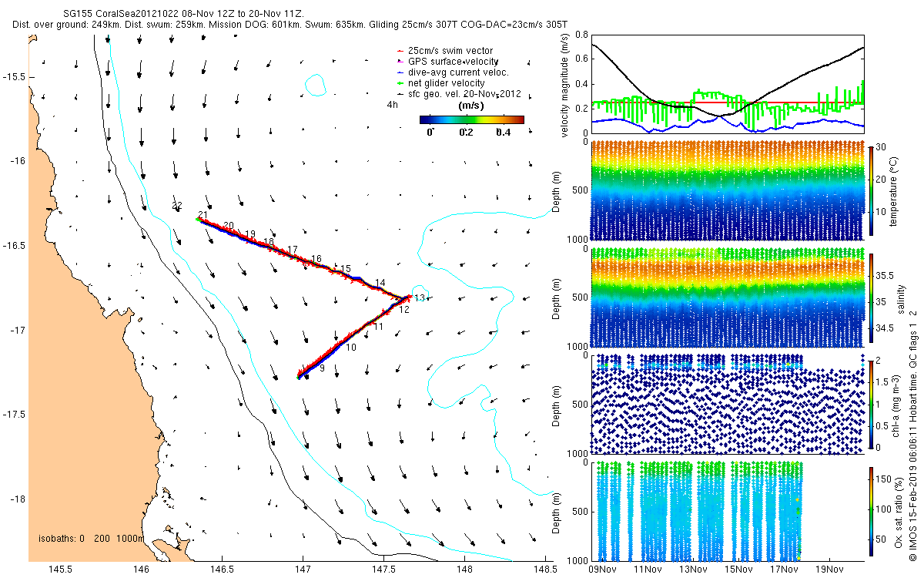The width and height of the screenshot is (924, 578).
Task: Click the map longitude tick label 148.5
Action: (x=545, y=570)
